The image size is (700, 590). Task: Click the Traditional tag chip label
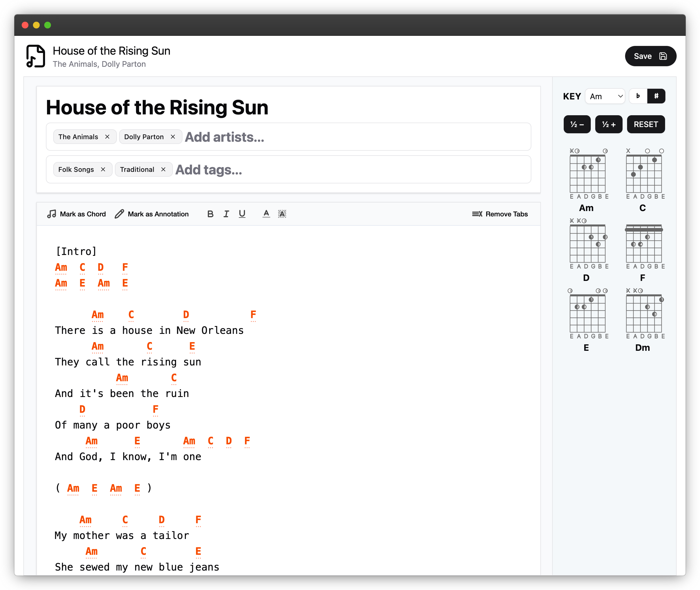click(137, 170)
